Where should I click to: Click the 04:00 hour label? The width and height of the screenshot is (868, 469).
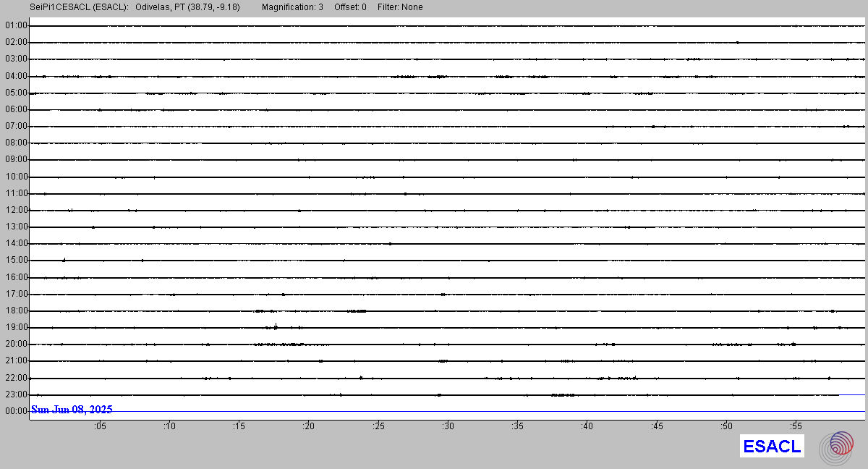coord(16,76)
